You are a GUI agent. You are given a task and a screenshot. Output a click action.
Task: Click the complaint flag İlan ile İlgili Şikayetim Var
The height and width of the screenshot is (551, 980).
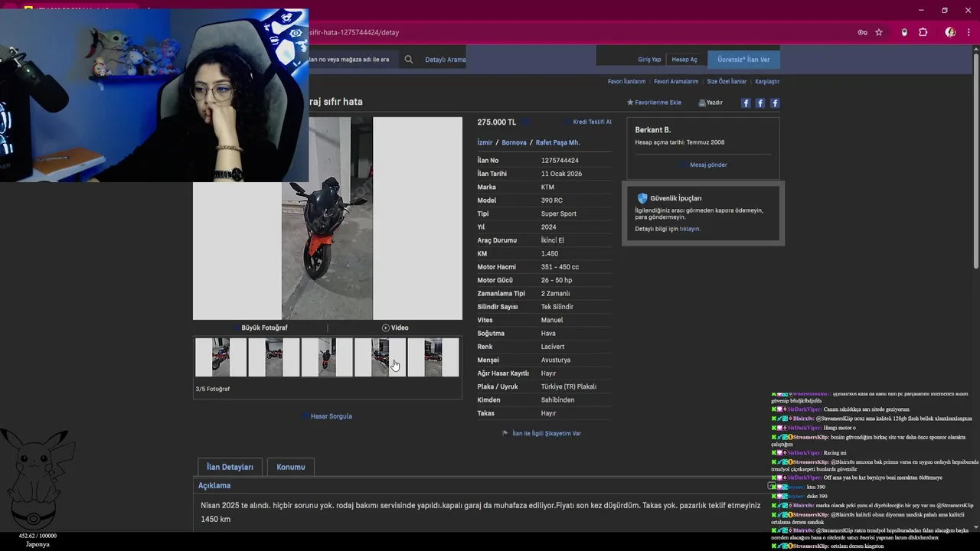tap(541, 433)
